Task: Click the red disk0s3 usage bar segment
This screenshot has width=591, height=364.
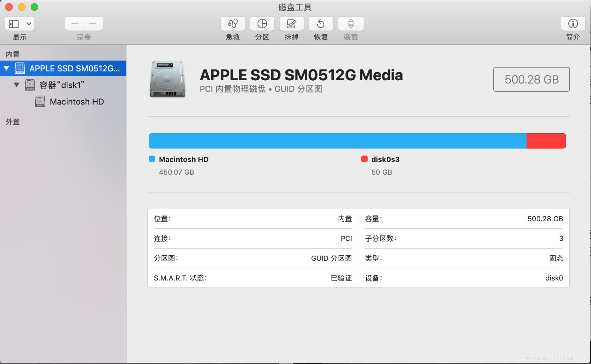Action: tap(546, 141)
